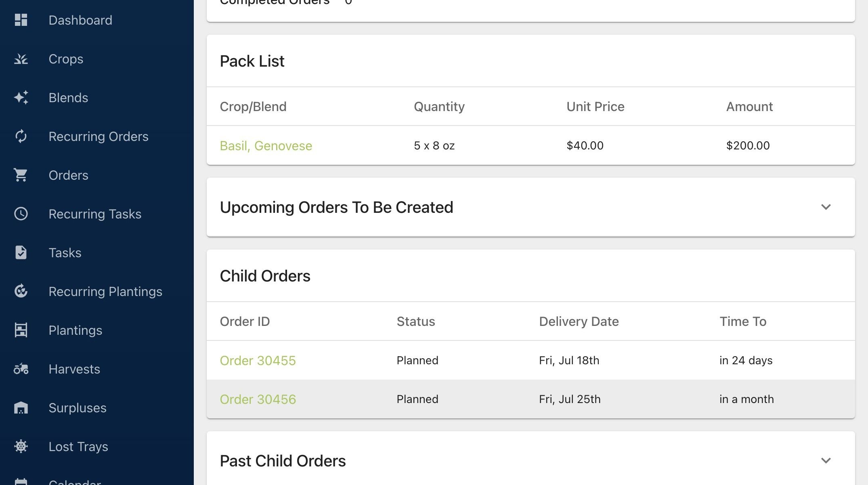Open Order 30456 link
868x485 pixels.
(x=258, y=399)
